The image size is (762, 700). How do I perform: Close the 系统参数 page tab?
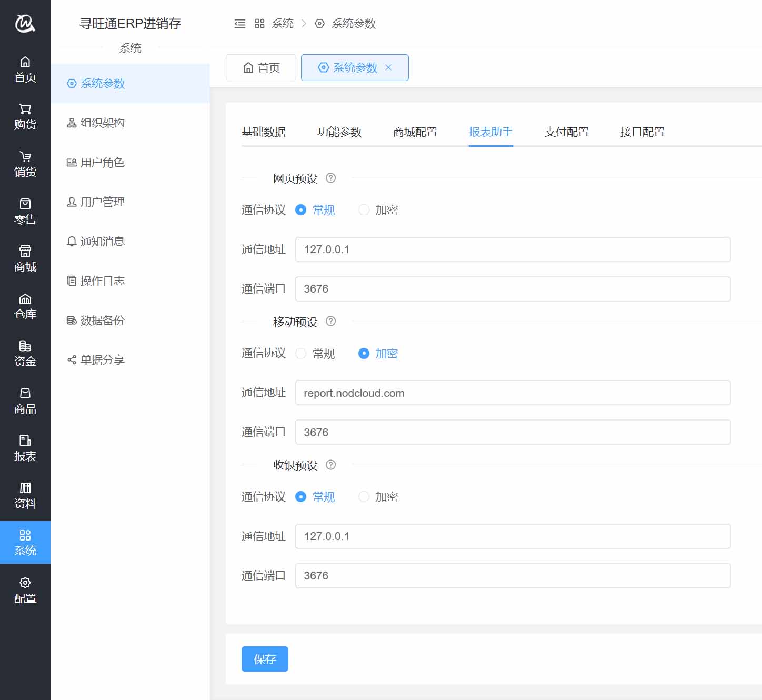coord(388,67)
